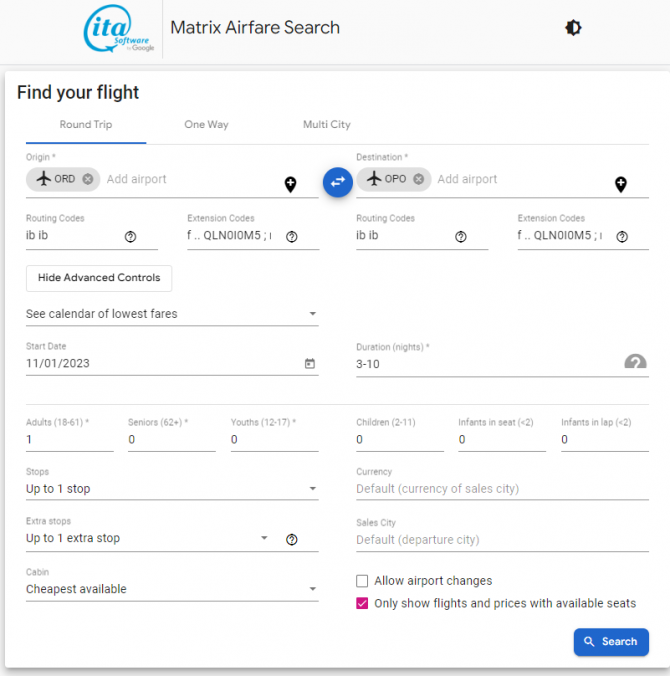The height and width of the screenshot is (676, 670).
Task: Click the Start Date field
Action: pos(164,363)
